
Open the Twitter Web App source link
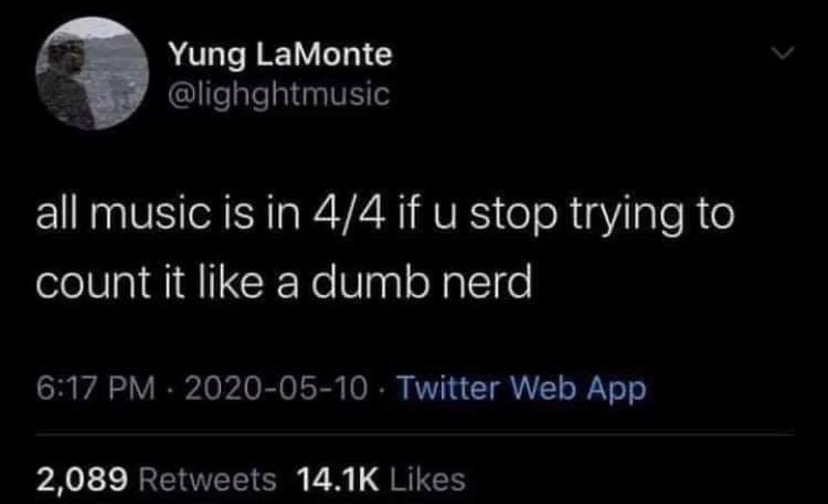(521, 389)
